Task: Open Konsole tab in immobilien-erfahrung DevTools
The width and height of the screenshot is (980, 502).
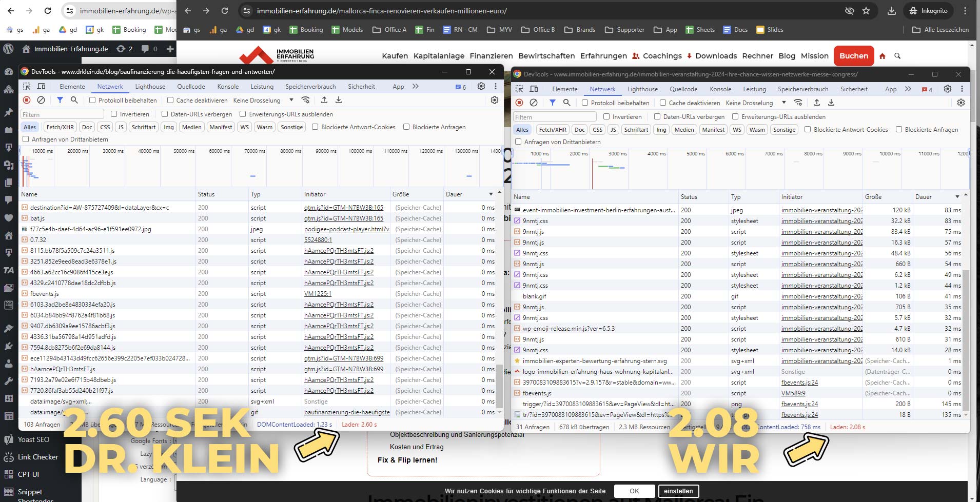Action: coord(720,89)
